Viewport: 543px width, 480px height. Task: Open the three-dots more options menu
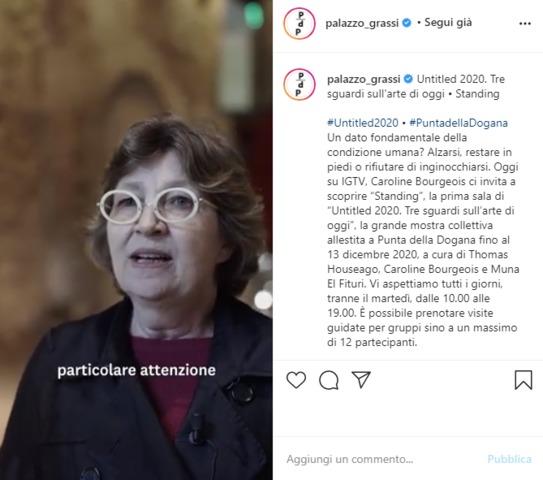[525, 24]
